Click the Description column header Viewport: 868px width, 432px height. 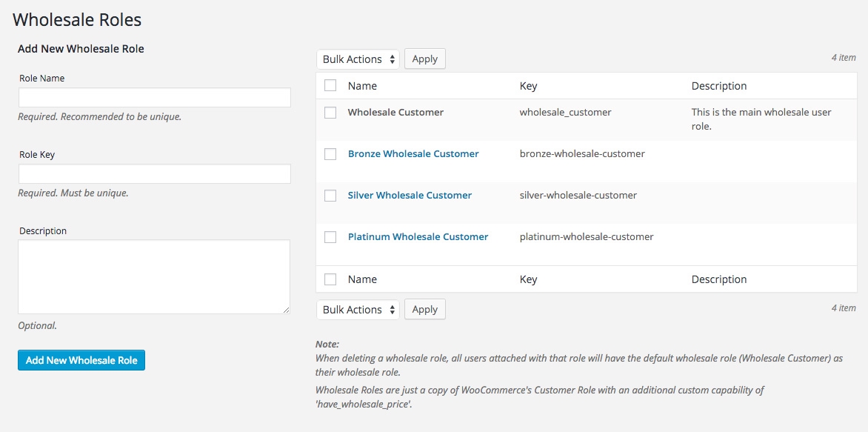click(718, 85)
